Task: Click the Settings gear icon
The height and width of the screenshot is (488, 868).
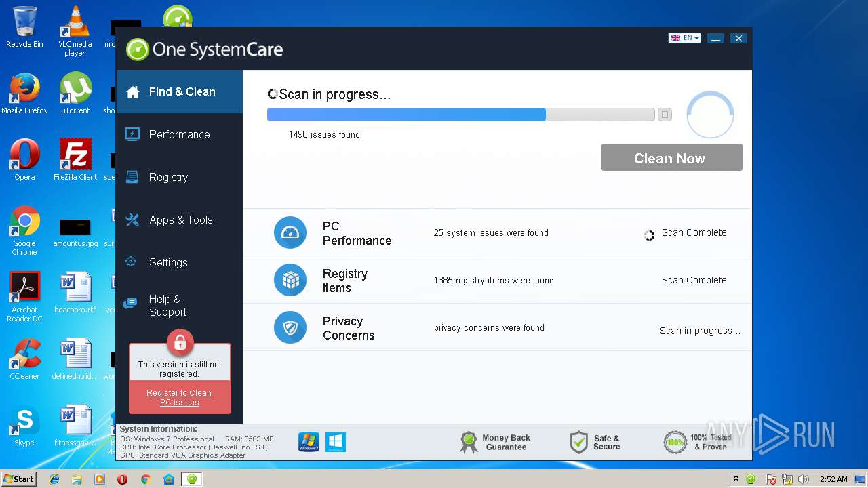Action: [131, 262]
